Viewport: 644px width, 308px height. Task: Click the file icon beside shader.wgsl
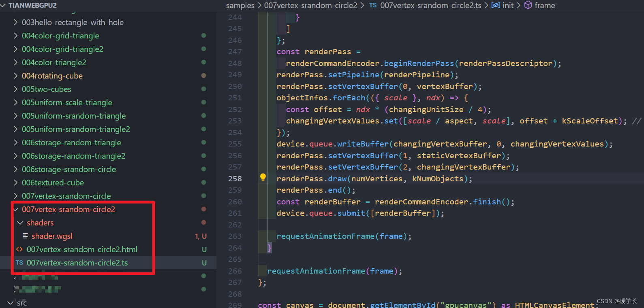coord(25,236)
